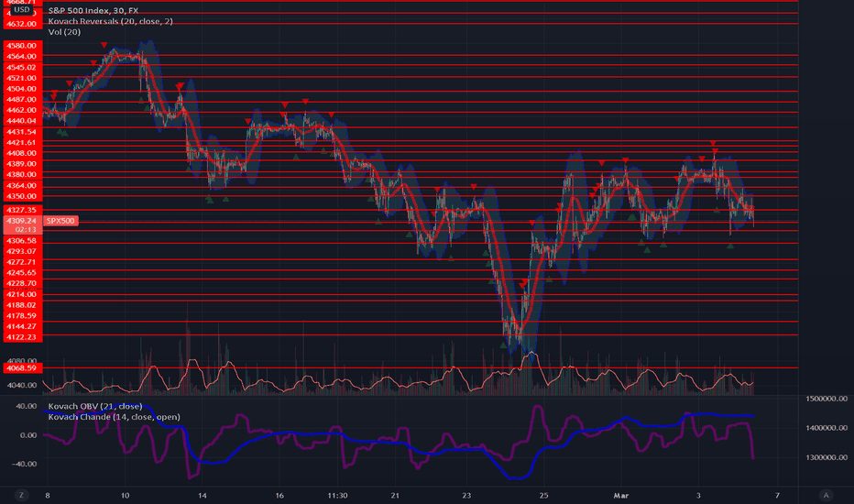Select the 4487.00 price level label
Image resolution: width=854 pixels, height=504 pixels.
click(22, 100)
